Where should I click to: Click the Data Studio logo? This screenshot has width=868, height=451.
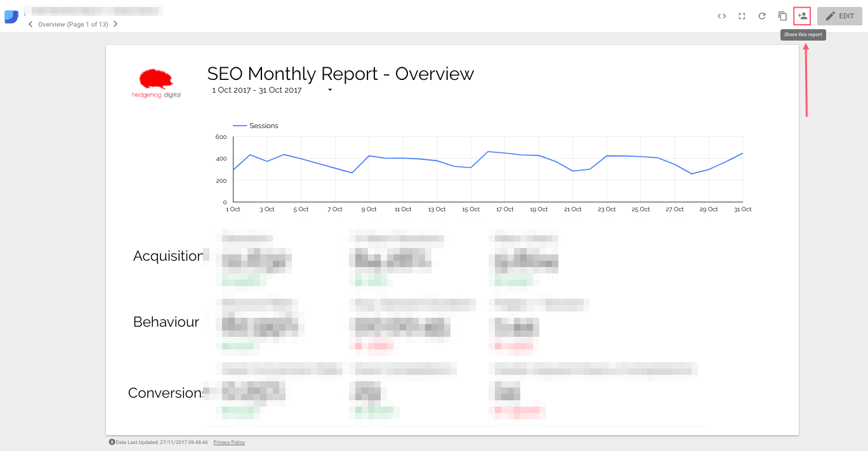[11, 16]
